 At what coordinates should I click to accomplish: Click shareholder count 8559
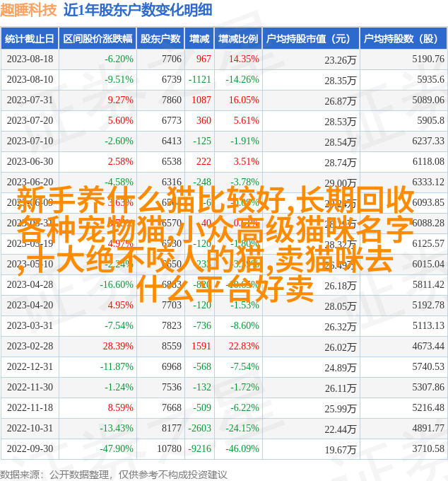(x=172, y=347)
